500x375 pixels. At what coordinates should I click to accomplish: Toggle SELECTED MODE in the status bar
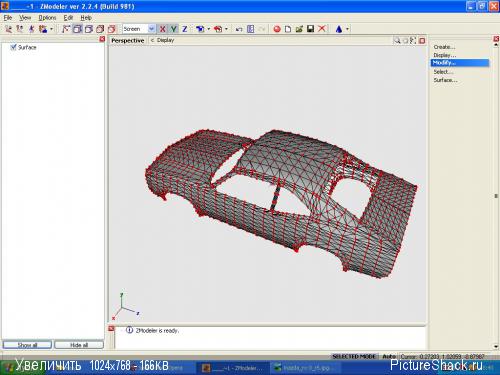tap(354, 356)
